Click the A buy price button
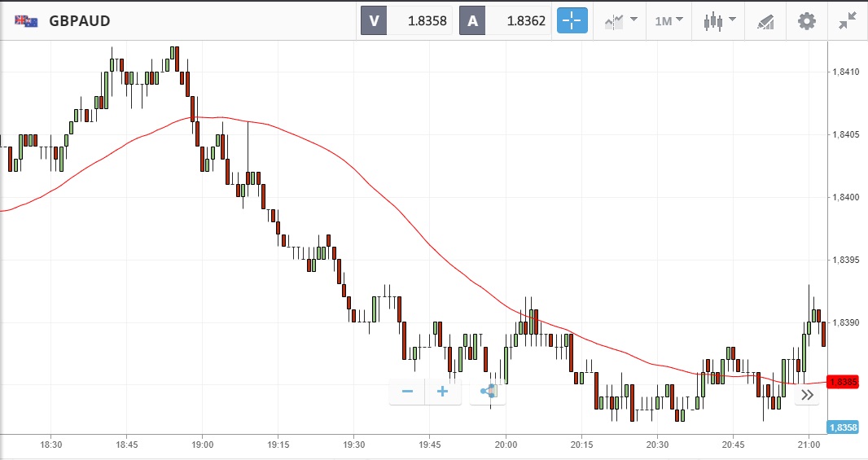The width and height of the screenshot is (868, 460). [x=505, y=20]
